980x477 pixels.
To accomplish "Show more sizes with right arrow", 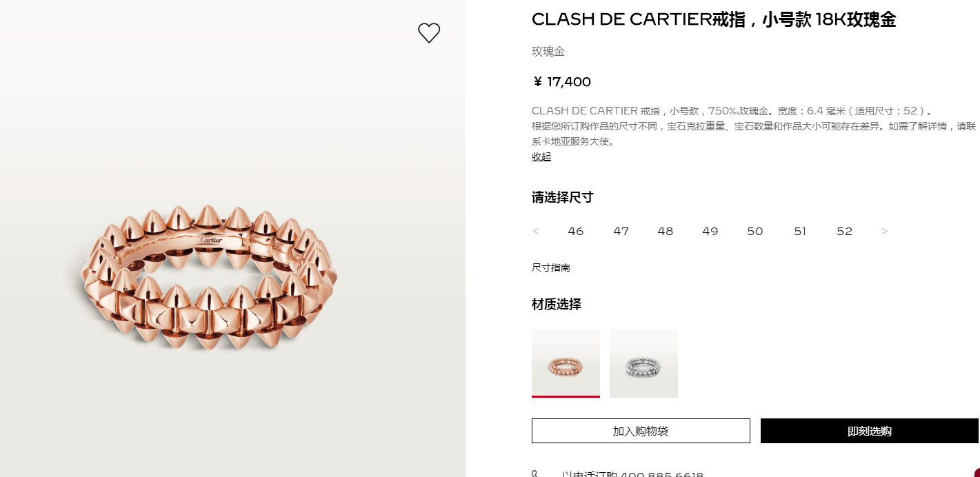I will click(885, 232).
